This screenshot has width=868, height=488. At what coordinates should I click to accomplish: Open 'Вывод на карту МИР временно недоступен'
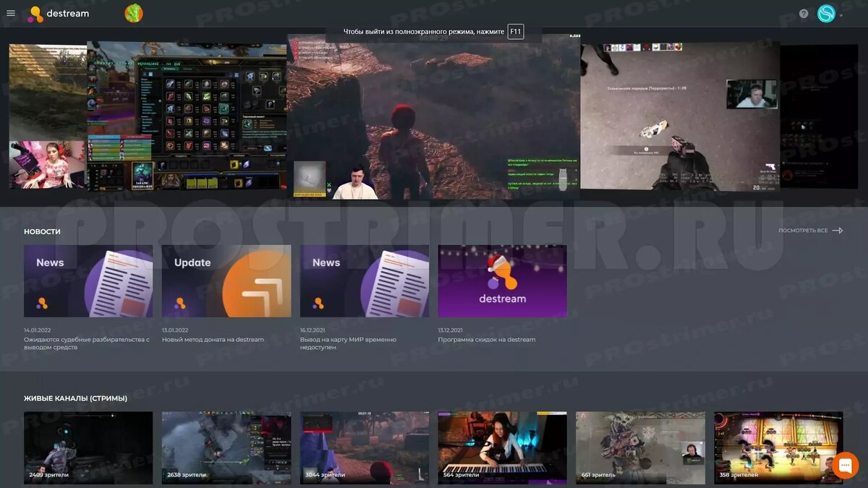click(348, 343)
